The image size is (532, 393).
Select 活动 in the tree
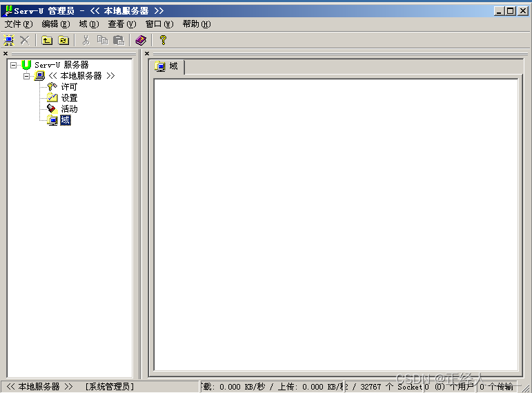(69, 108)
